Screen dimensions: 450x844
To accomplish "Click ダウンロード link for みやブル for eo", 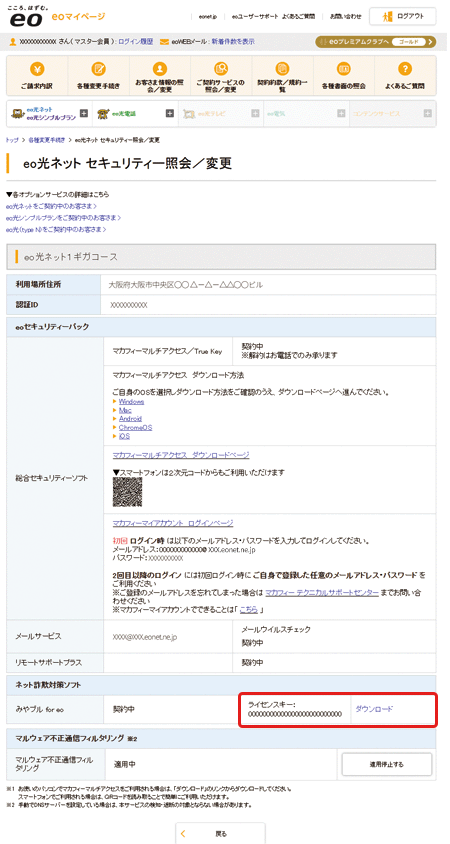I will (374, 709).
